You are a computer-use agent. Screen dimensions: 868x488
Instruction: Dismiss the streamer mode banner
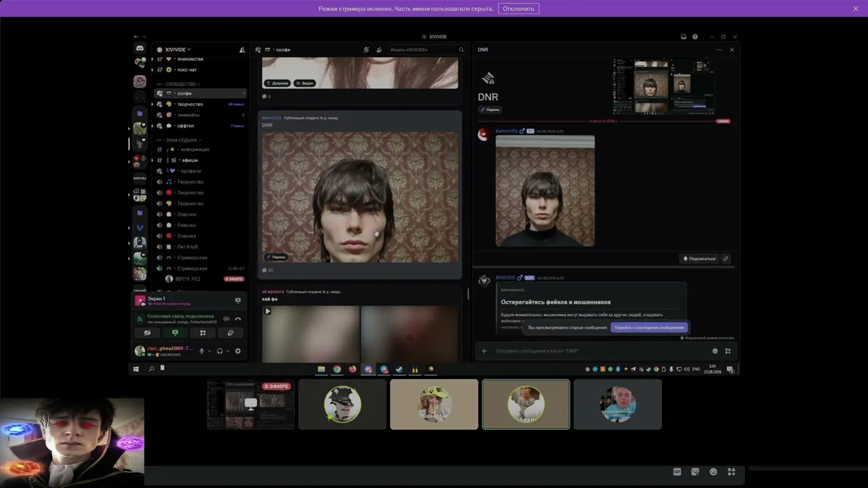(x=856, y=9)
